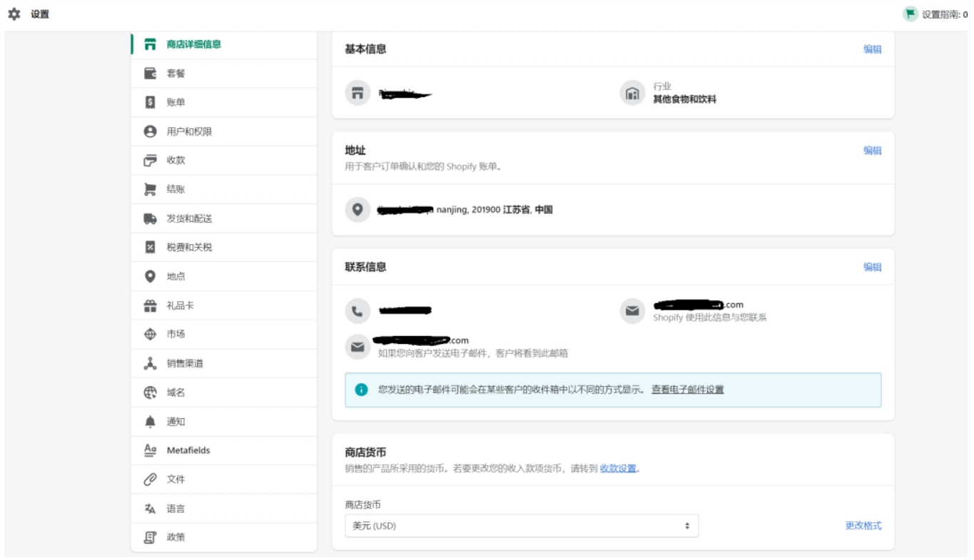Open the 商店货币 dropdown showing 美元 (USD)
This screenshot has width=974, height=560.
point(522,526)
